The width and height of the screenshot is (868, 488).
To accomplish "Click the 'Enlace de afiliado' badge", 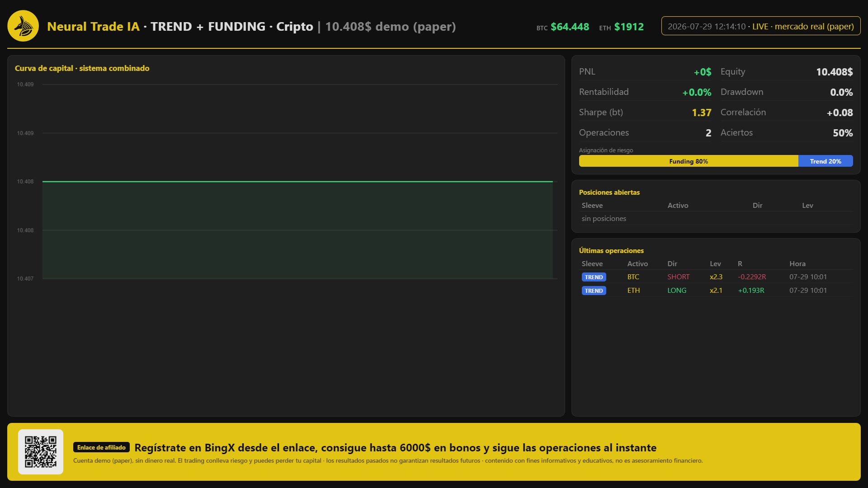I will point(101,447).
